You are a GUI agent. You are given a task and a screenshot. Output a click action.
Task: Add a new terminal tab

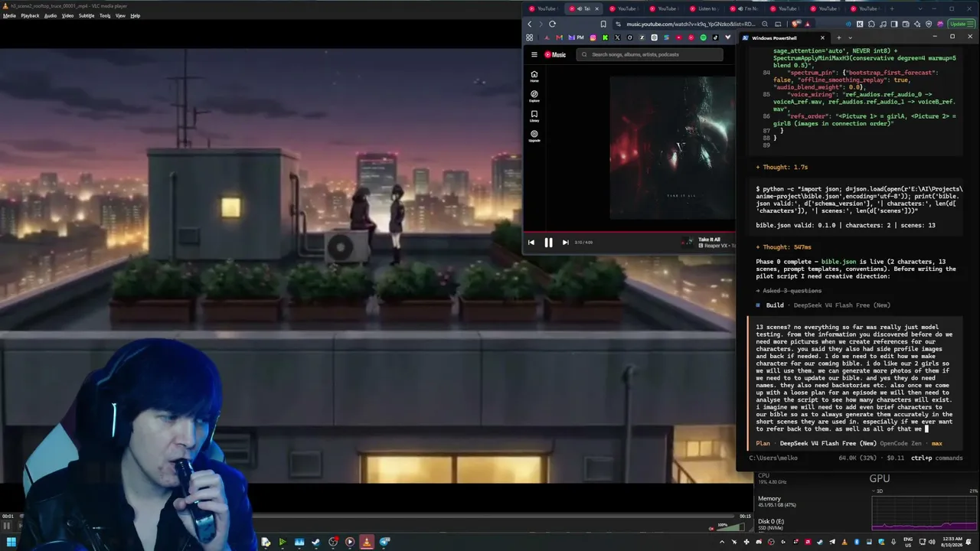click(x=839, y=37)
